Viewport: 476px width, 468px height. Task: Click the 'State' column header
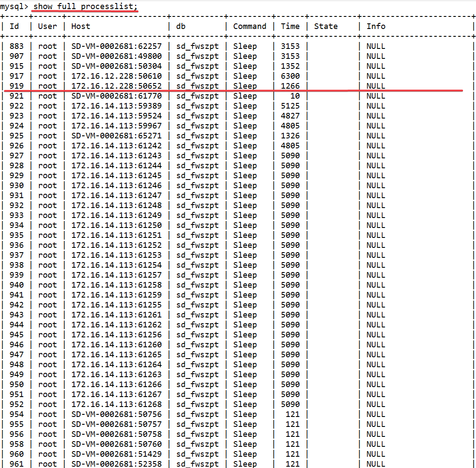click(326, 26)
